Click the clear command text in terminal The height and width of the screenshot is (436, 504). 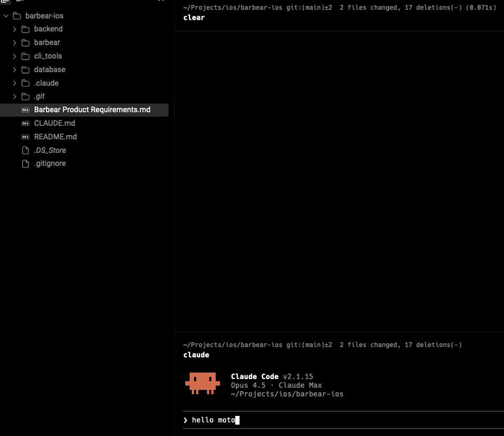(x=194, y=18)
